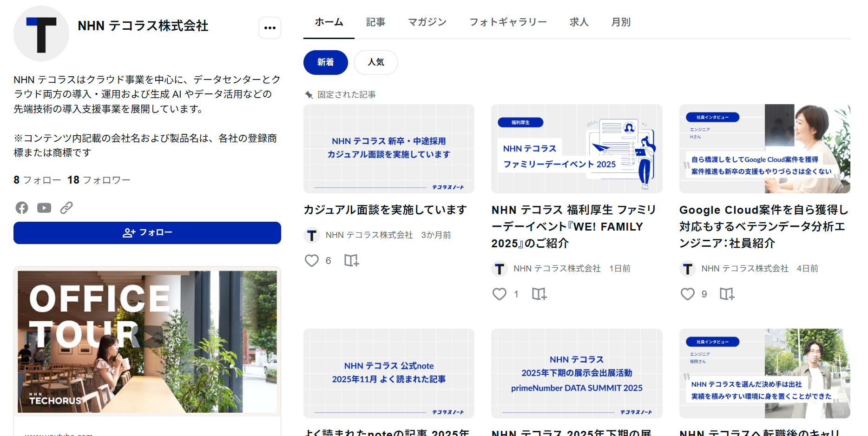
Task: Add Family Day article to magazine
Action: (x=539, y=294)
